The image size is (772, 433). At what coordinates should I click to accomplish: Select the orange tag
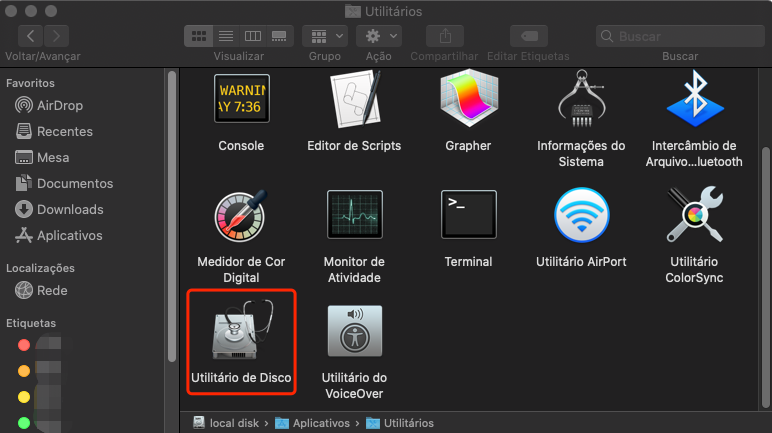coord(24,371)
